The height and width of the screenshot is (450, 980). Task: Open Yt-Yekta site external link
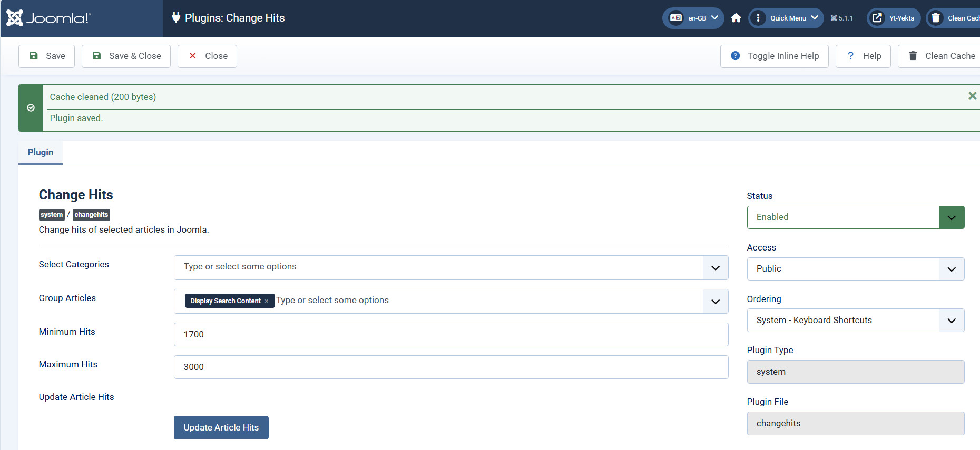[894, 18]
